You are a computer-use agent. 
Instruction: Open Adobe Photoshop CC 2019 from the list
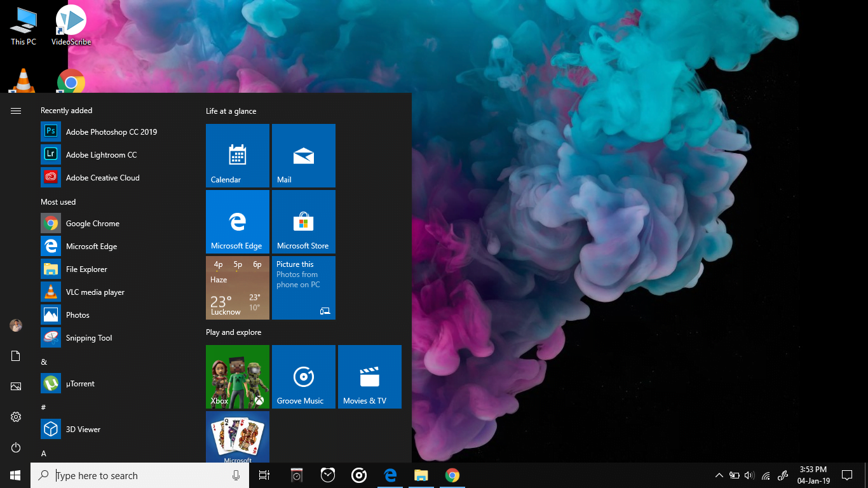(111, 132)
